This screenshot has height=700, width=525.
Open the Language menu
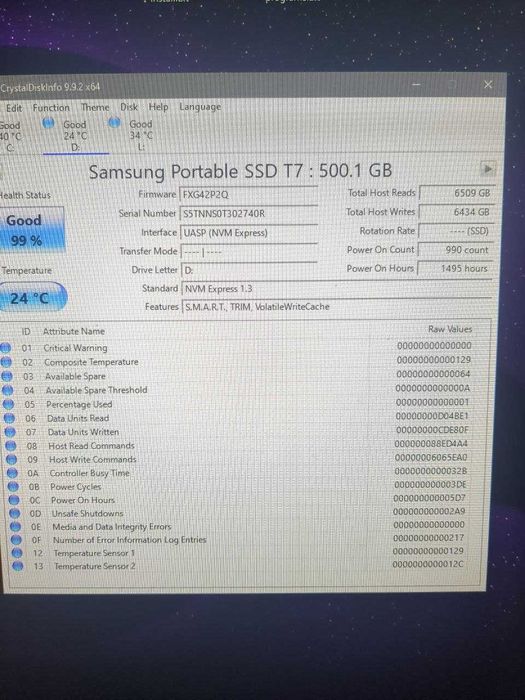200,107
